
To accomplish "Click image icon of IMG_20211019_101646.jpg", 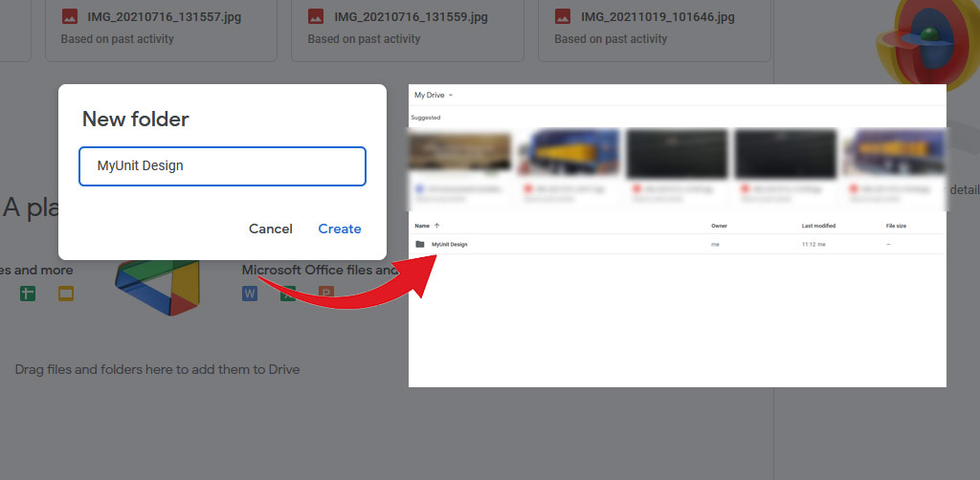I will [563, 17].
